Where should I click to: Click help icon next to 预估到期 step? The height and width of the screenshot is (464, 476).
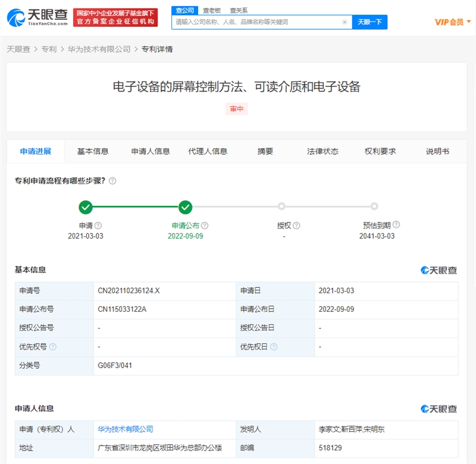(x=396, y=224)
